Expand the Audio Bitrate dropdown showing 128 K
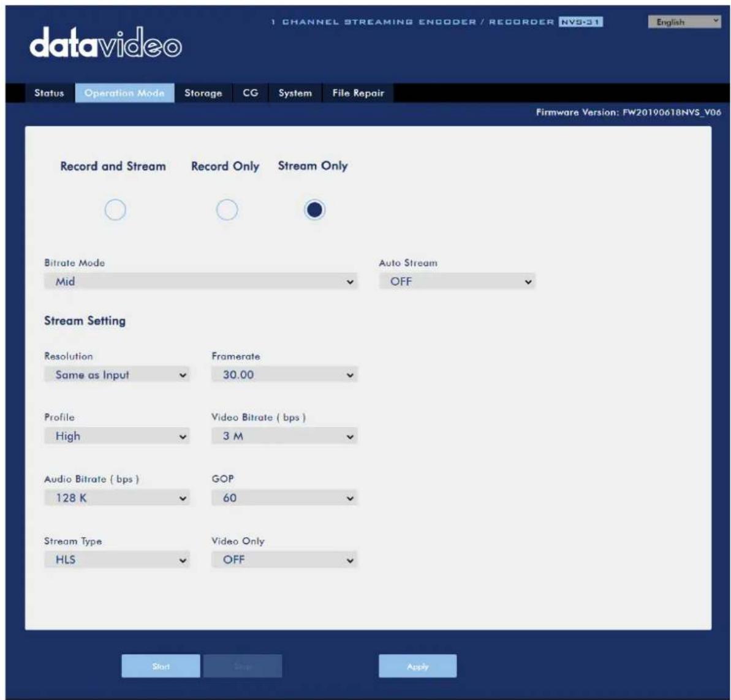This screenshot has width=731, height=700. click(117, 498)
